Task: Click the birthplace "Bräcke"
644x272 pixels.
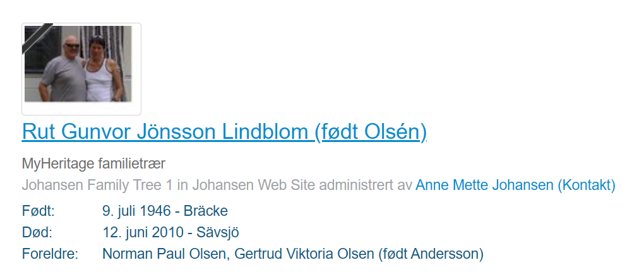Action: pos(205,211)
